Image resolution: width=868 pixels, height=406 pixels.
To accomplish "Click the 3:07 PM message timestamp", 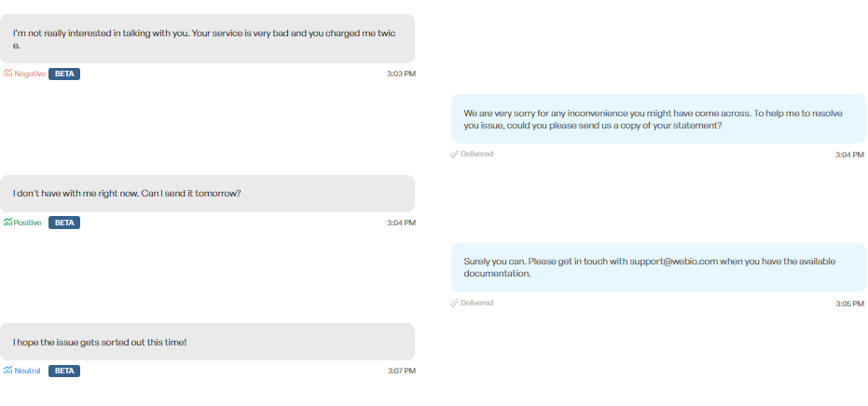I will pos(401,371).
